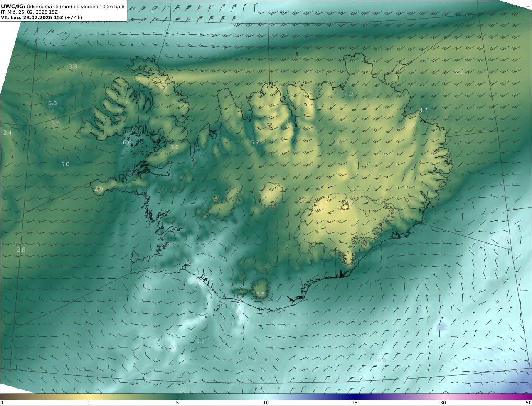
Task: Select the 2.9 label over the northeast ocean
Action: point(459,72)
